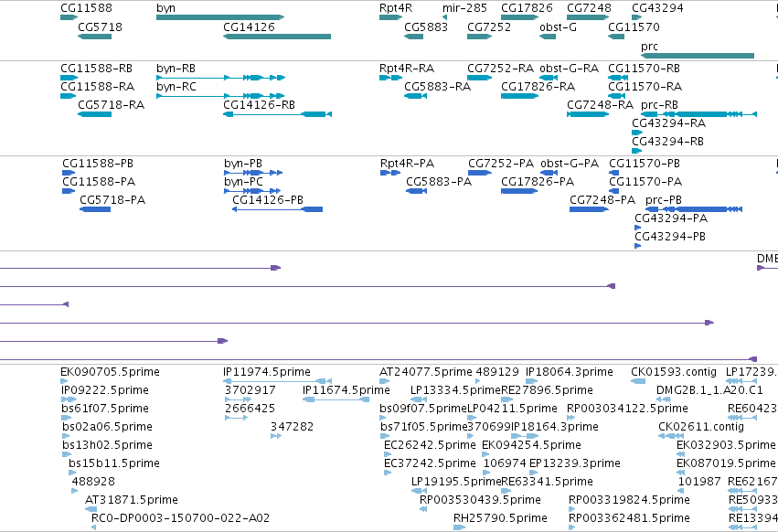This screenshot has height=532, width=778.
Task: Click the CG43294-RB transcript label
Action: [667, 142]
